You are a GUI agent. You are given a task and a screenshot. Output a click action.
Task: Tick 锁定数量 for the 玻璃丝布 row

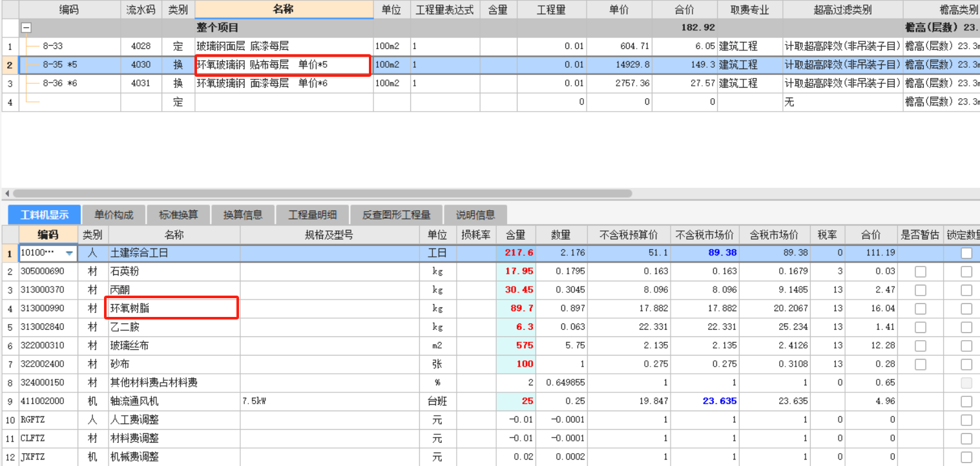point(966,346)
